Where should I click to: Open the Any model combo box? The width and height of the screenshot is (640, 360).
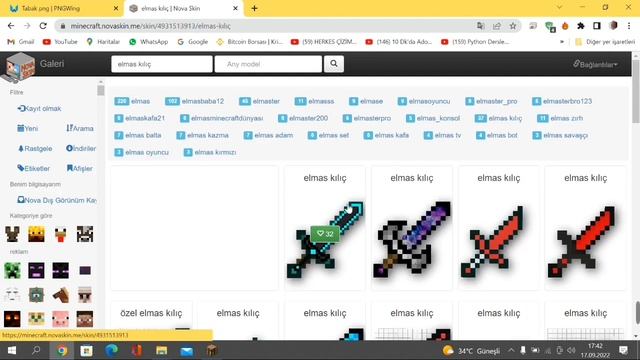pyautogui.click(x=268, y=64)
